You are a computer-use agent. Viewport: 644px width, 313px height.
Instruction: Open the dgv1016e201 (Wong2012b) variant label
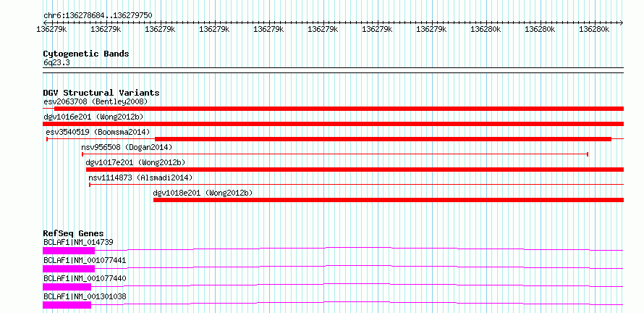[x=93, y=117]
